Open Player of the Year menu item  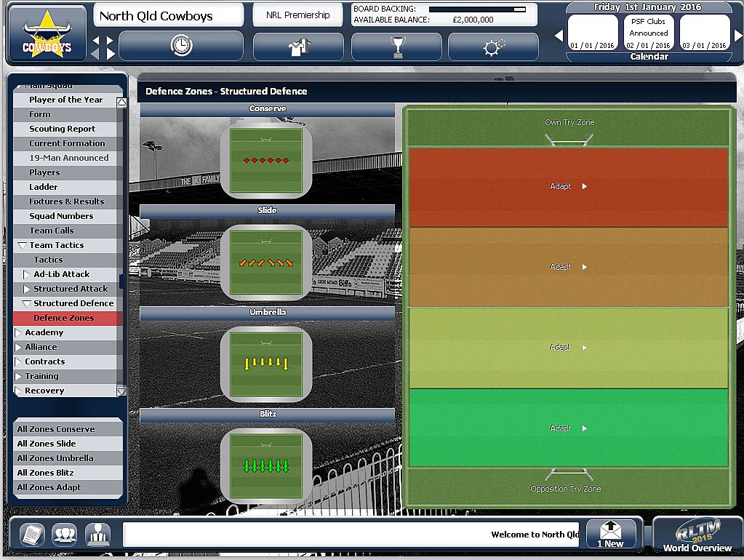65,100
